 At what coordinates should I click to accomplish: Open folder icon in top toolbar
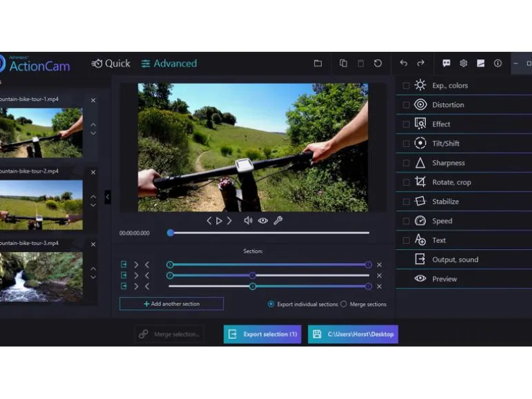(318, 63)
